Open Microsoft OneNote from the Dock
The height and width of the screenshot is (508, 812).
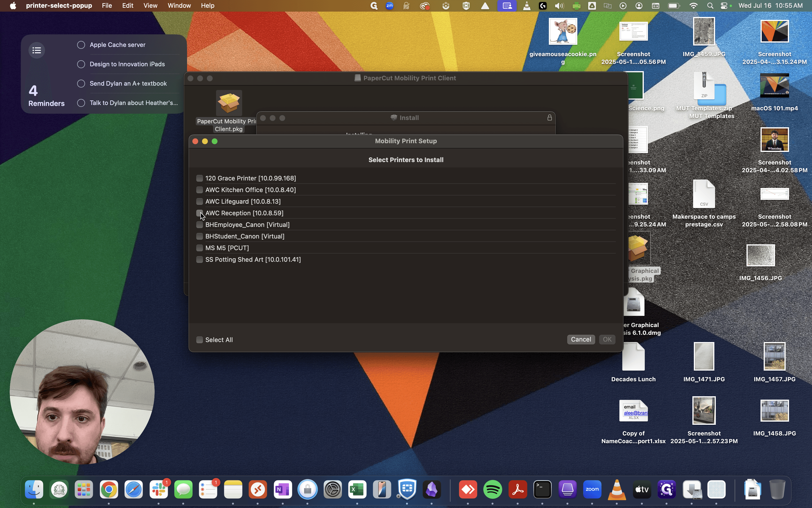click(x=283, y=490)
